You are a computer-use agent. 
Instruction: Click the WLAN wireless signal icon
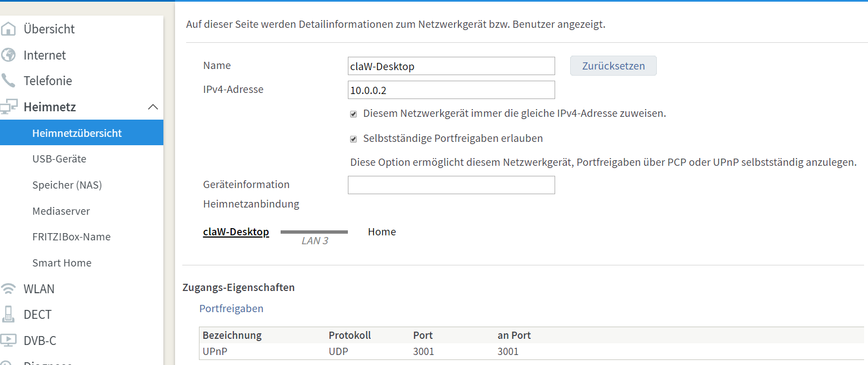click(8, 289)
